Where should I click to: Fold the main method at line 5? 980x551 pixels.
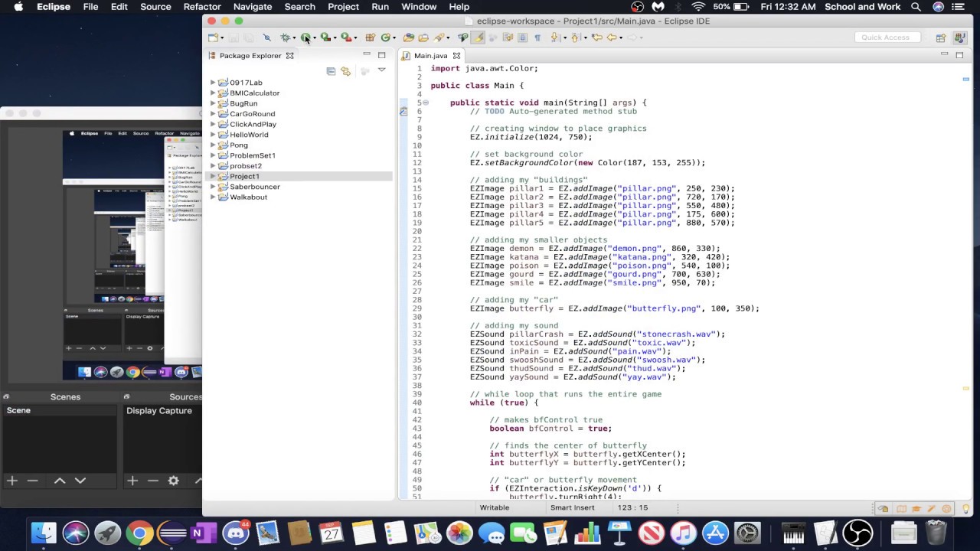tap(426, 103)
